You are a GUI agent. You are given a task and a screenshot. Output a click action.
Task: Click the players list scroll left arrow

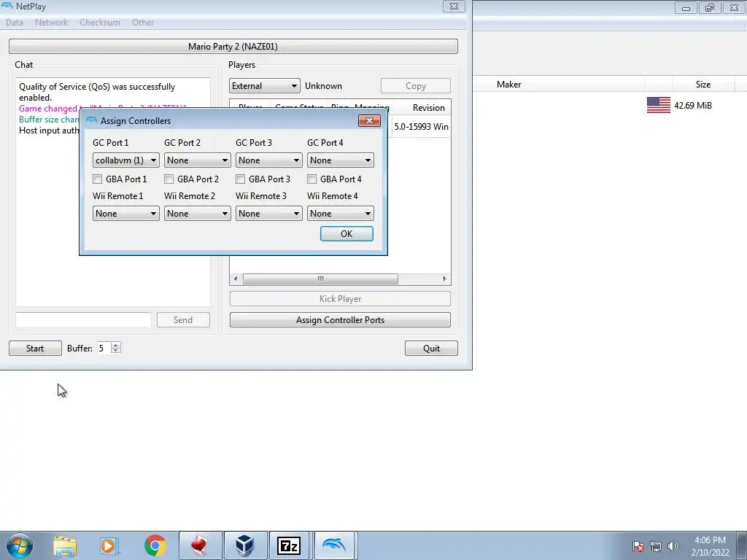tap(236, 279)
